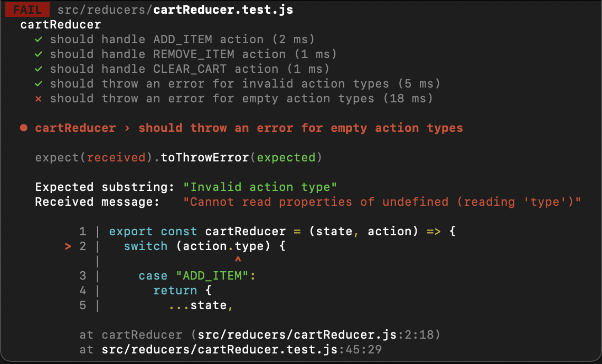Image resolution: width=602 pixels, height=364 pixels.
Task: Click the red FAIL badge
Action: (x=27, y=9)
